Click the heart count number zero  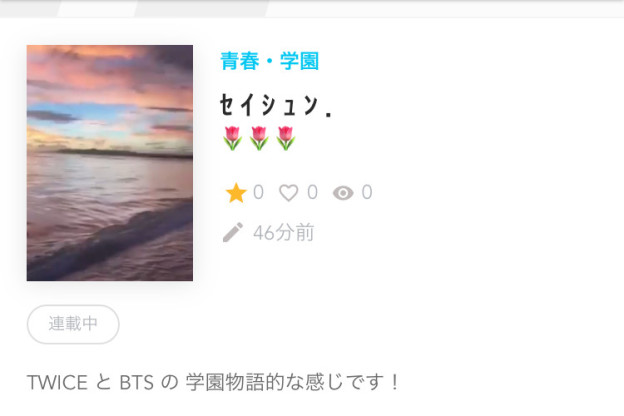(x=312, y=192)
